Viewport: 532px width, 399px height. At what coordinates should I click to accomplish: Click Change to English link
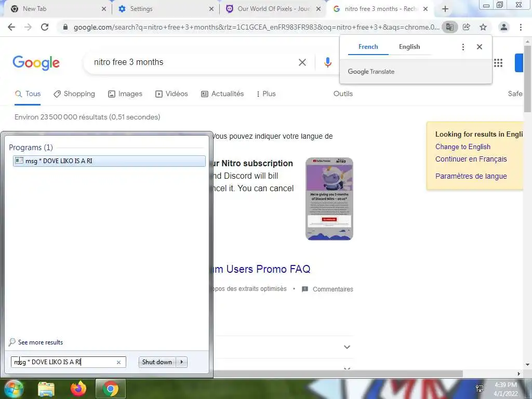pyautogui.click(x=463, y=147)
